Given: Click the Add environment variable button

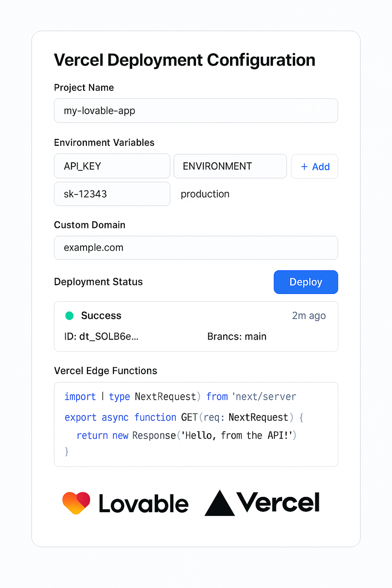Looking at the screenshot, I should tap(314, 167).
